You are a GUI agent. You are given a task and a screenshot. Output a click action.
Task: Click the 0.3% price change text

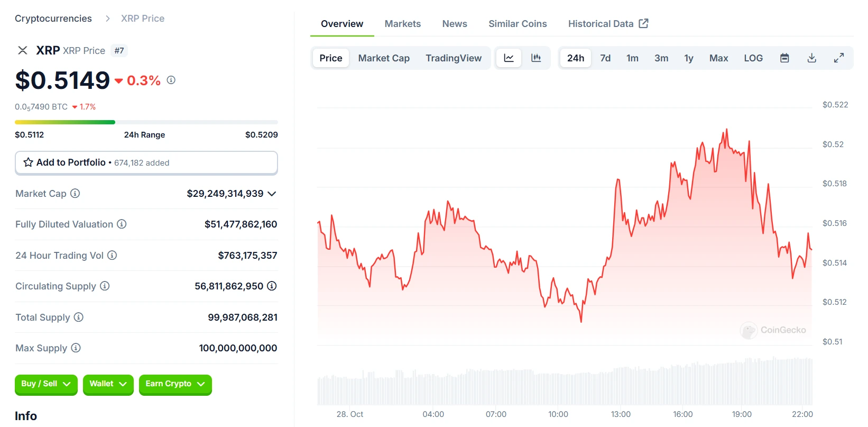pos(143,80)
